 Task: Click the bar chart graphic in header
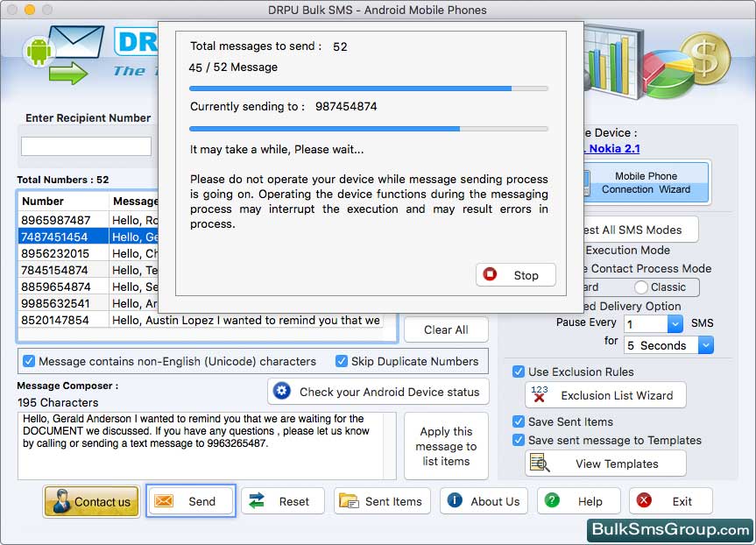pos(613,60)
